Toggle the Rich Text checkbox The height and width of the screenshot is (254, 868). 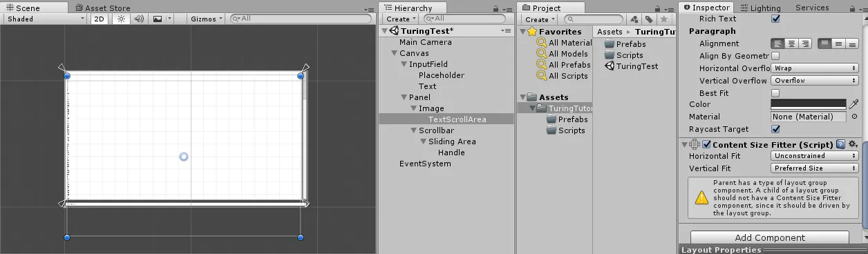(x=775, y=19)
